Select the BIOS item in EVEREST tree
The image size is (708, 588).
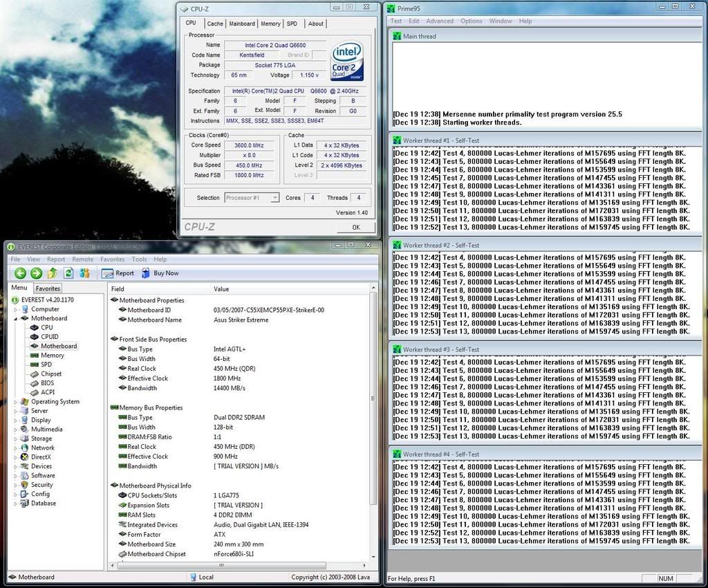point(42,383)
